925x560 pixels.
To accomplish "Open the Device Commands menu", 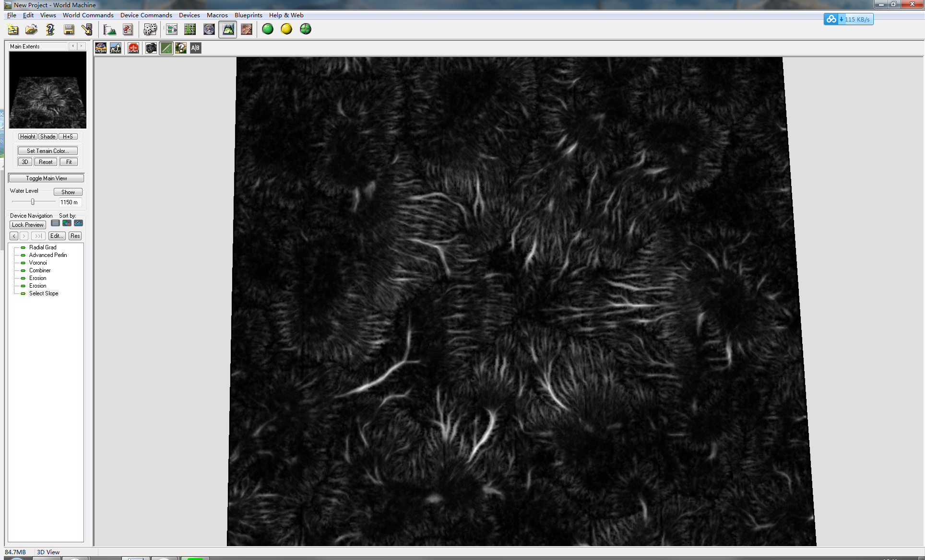I will pos(146,15).
